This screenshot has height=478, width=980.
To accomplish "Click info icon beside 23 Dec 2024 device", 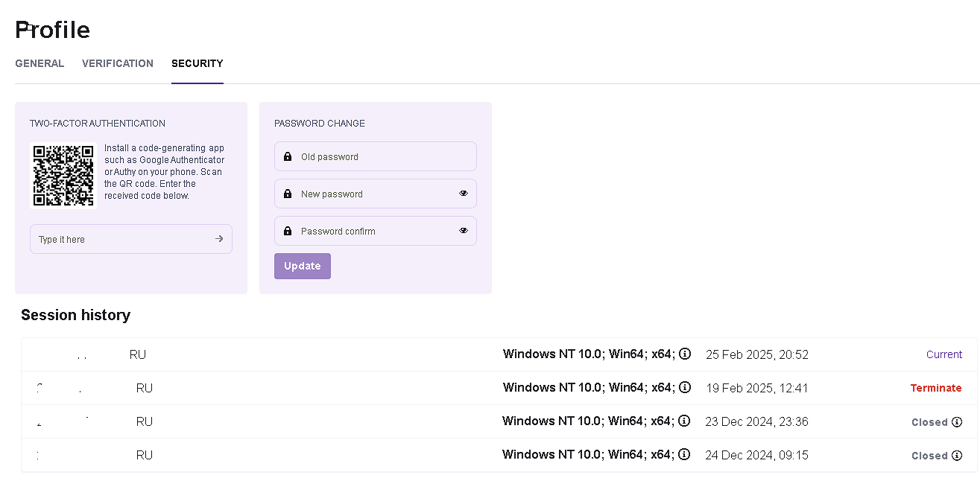I will point(684,421).
